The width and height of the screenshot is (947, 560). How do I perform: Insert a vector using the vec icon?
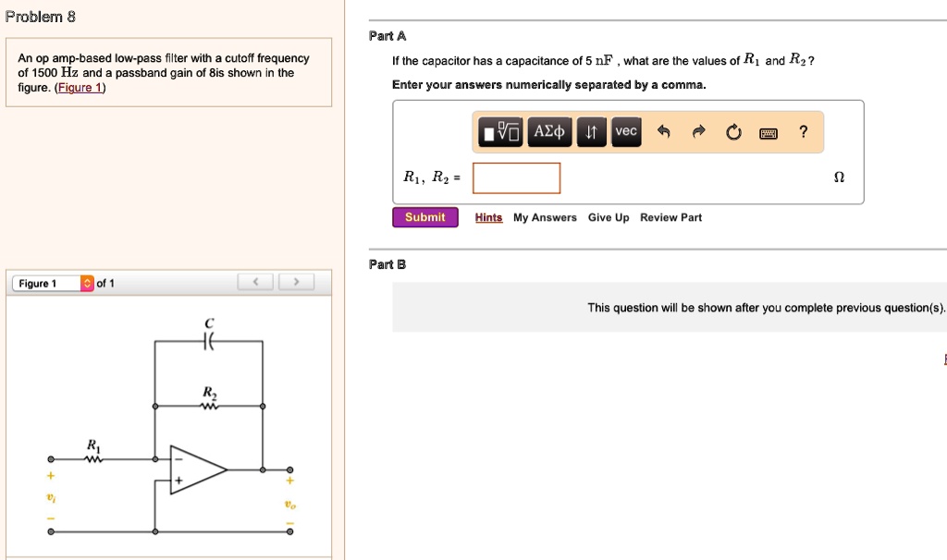tap(625, 131)
